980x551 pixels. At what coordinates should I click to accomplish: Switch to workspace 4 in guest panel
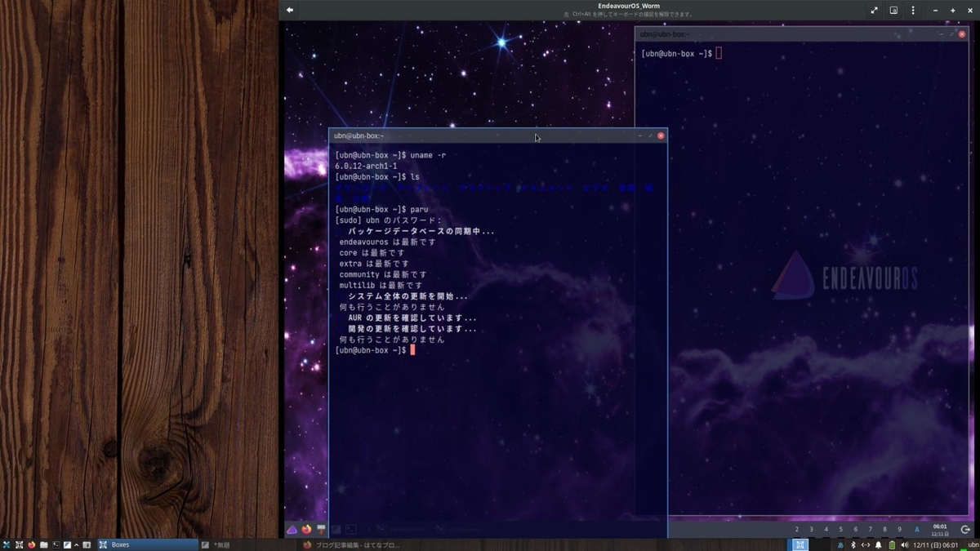[826, 529]
